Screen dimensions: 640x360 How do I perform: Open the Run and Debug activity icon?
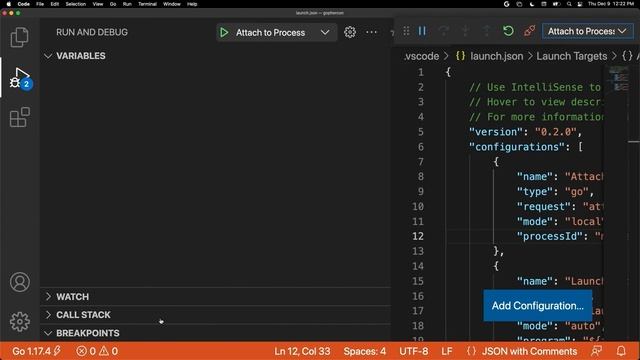[x=20, y=78]
